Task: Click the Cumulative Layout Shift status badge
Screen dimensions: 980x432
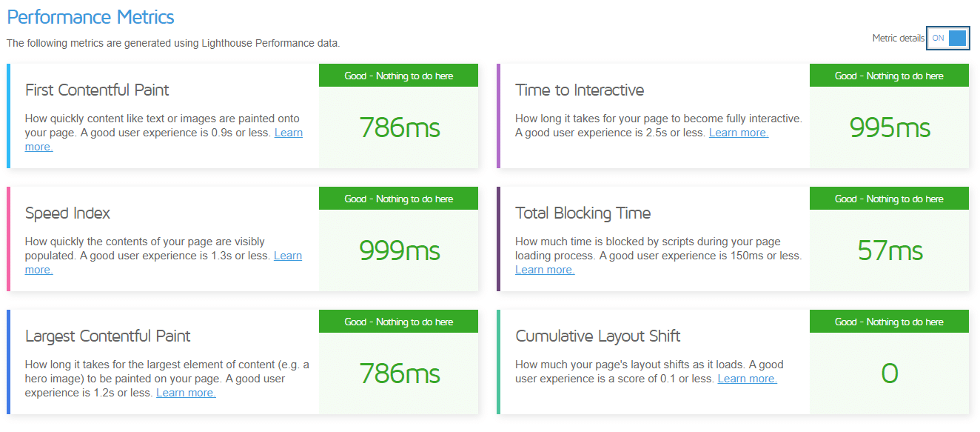Action: pos(889,321)
